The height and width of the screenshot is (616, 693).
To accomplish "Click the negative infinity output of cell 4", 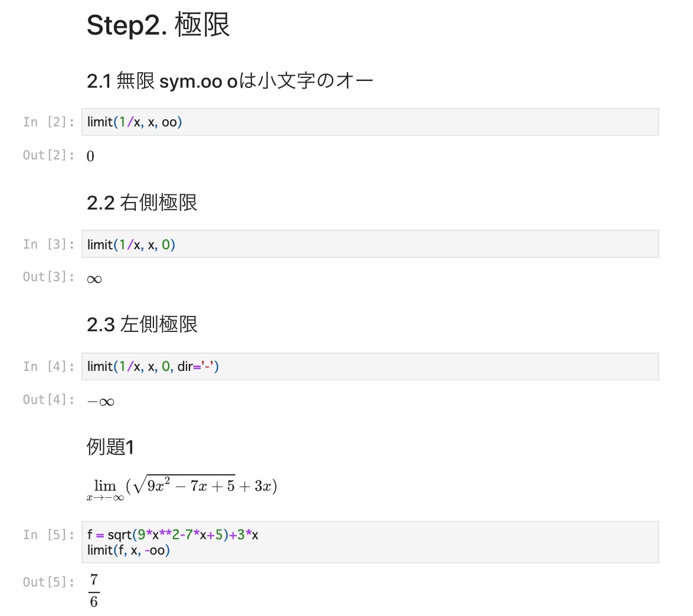I will (x=101, y=402).
